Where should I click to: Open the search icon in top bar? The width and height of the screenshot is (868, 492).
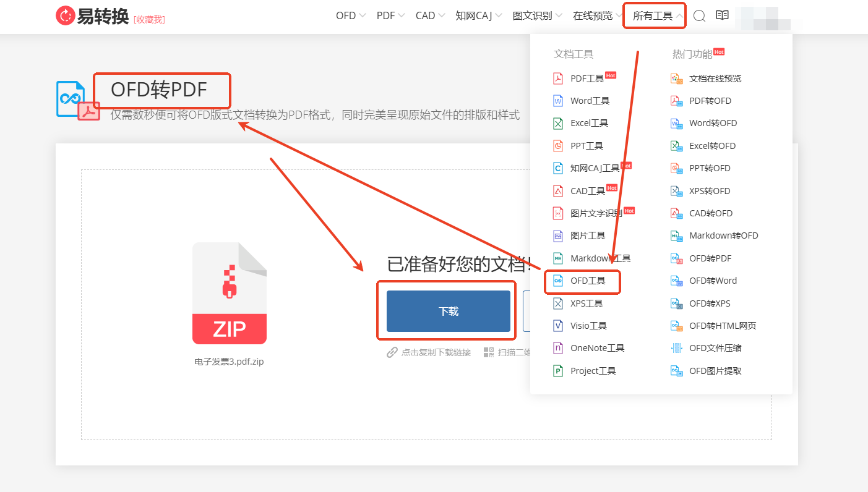coord(699,15)
